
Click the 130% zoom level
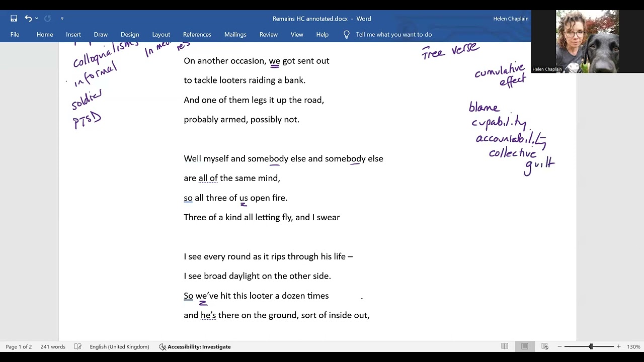[x=633, y=346]
